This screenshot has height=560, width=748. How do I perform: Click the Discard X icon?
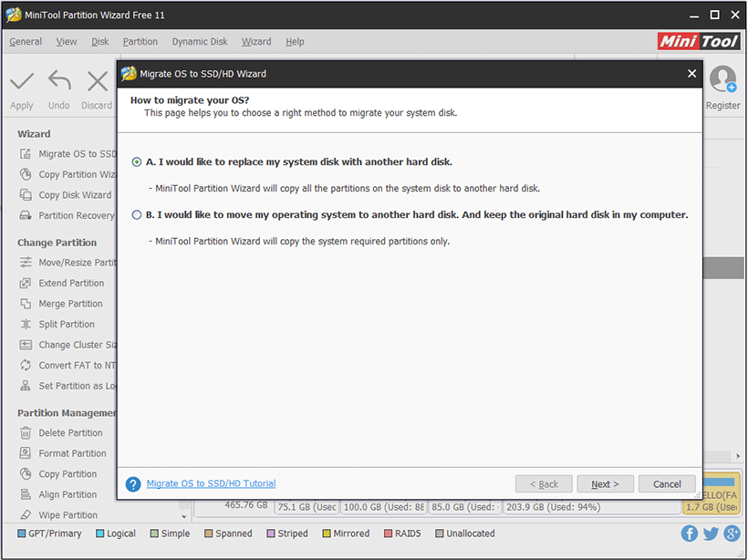click(98, 81)
